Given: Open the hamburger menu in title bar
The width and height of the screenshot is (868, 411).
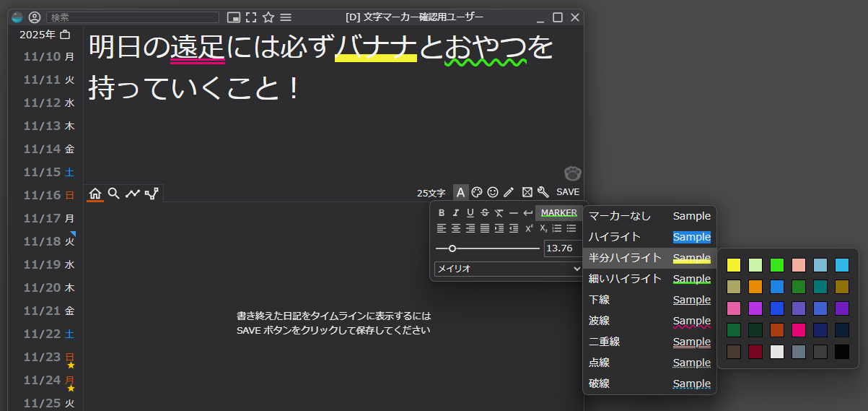Looking at the screenshot, I should [x=286, y=17].
